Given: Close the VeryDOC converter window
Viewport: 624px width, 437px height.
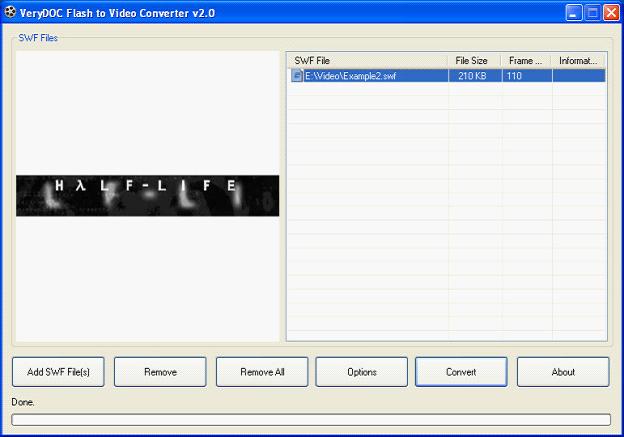Looking at the screenshot, I should 611,13.
